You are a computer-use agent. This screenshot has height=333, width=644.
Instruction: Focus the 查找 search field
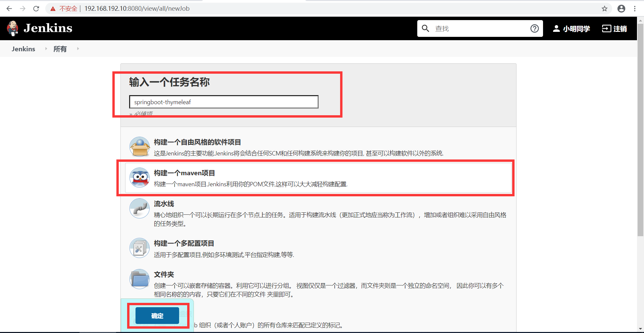(x=480, y=28)
